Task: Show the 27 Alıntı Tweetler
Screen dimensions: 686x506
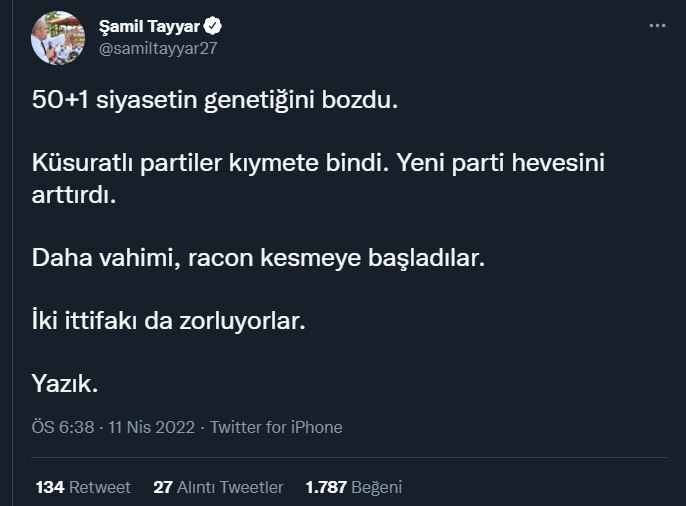Action: tap(218, 488)
